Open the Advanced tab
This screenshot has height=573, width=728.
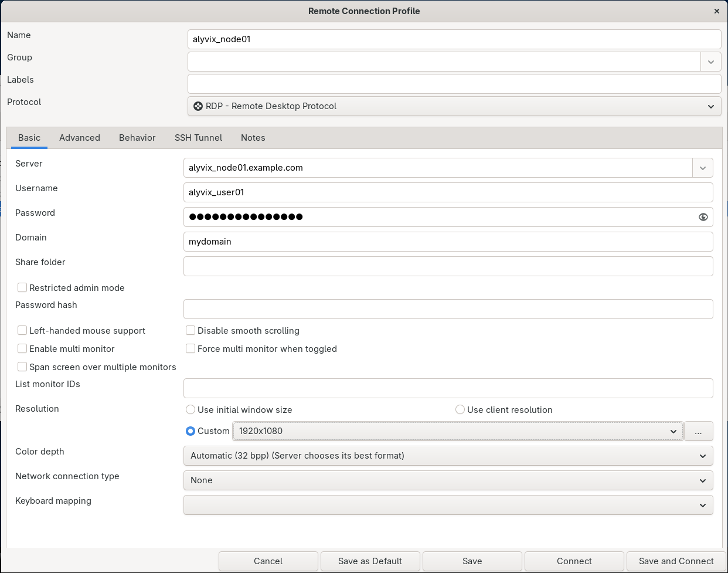pyautogui.click(x=80, y=137)
